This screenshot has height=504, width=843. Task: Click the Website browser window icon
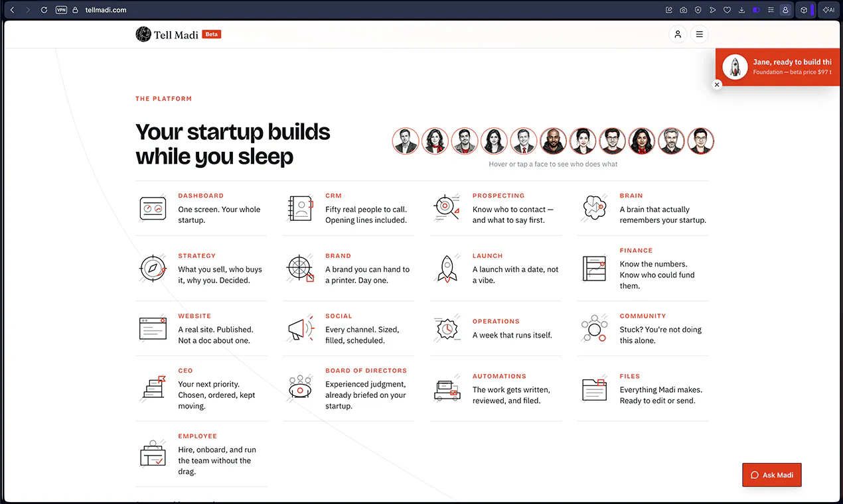pos(153,328)
